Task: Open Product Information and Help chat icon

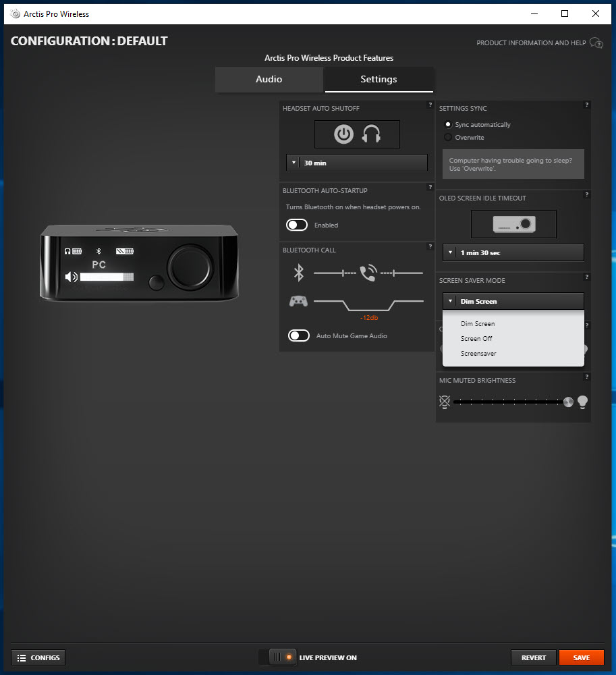Action: (x=596, y=43)
